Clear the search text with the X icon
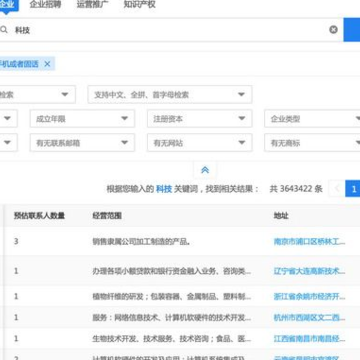 pos(333,30)
